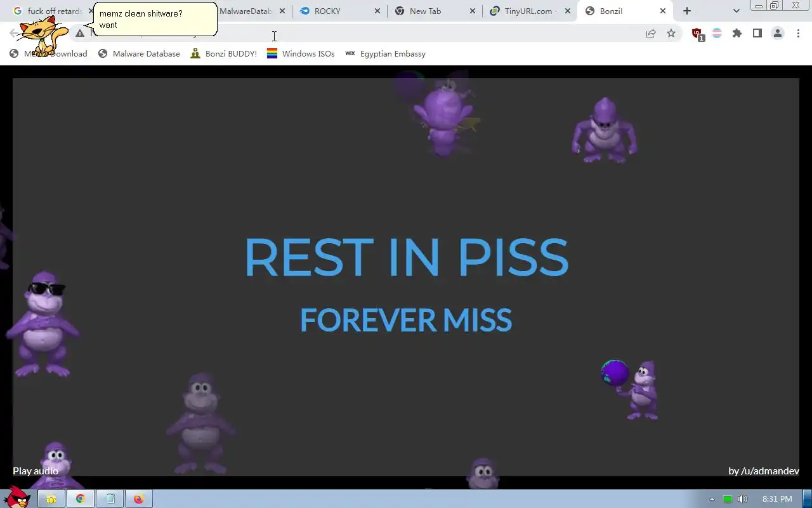The image size is (812, 508).
Task: Click the Bonzi wearing sunglasses
Action: coord(42,324)
